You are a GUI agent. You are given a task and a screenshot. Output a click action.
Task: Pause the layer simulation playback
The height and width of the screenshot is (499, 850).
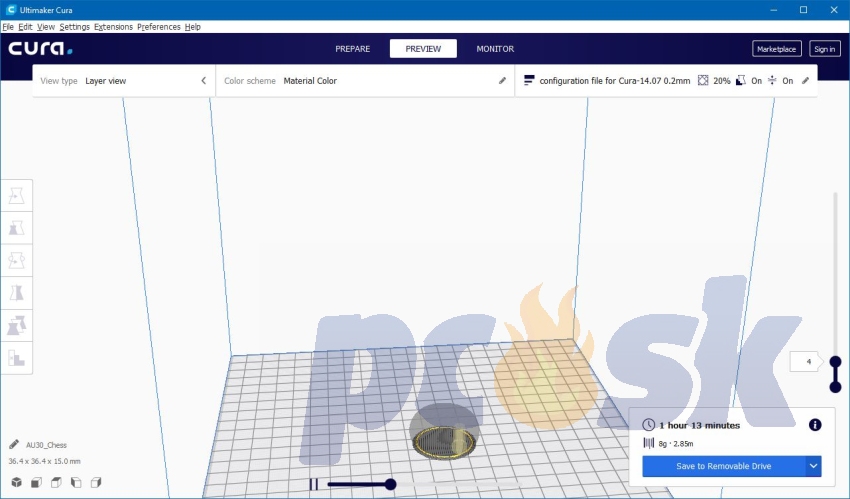coord(313,484)
